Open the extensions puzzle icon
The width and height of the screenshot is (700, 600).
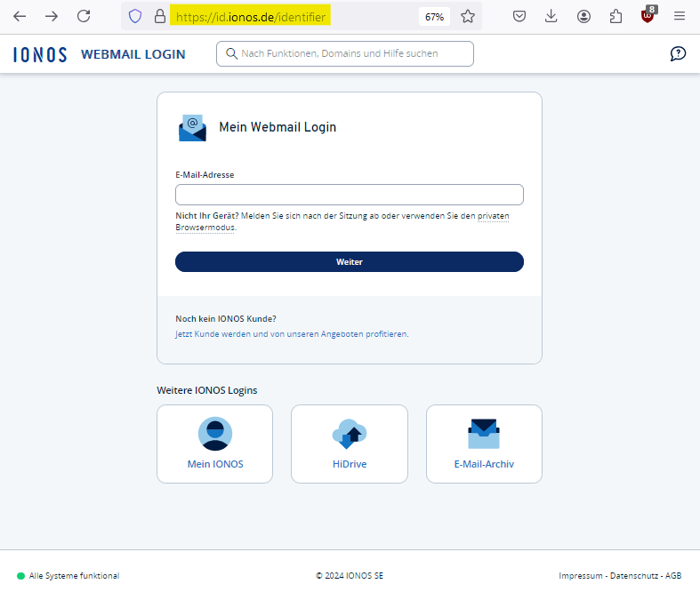(x=616, y=16)
